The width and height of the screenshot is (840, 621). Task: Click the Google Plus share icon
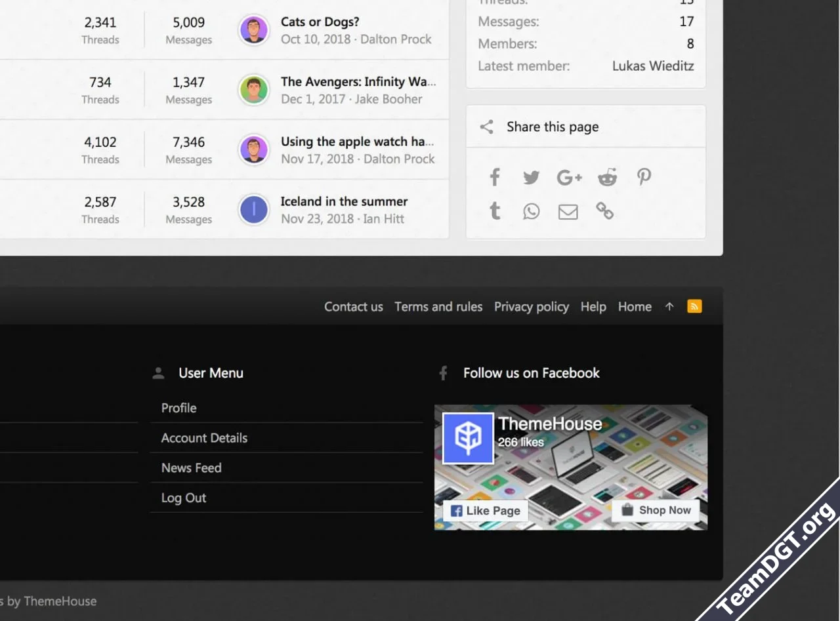tap(569, 177)
